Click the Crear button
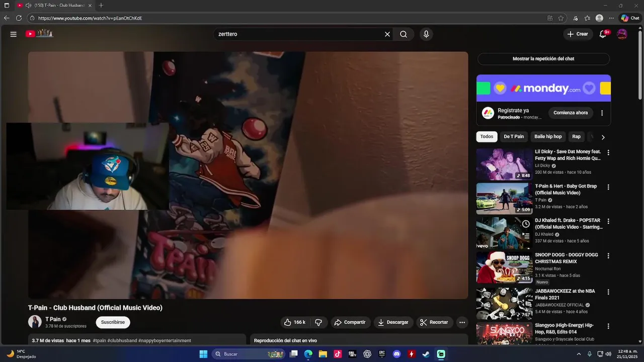 click(578, 34)
